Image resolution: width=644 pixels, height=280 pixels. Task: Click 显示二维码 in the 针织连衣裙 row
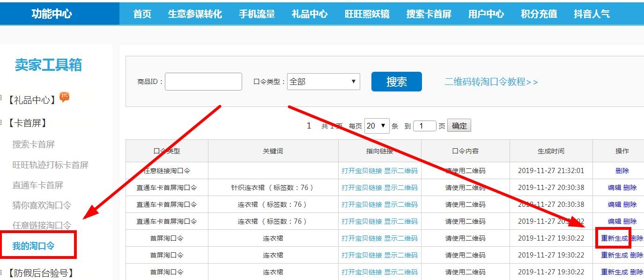[400, 188]
